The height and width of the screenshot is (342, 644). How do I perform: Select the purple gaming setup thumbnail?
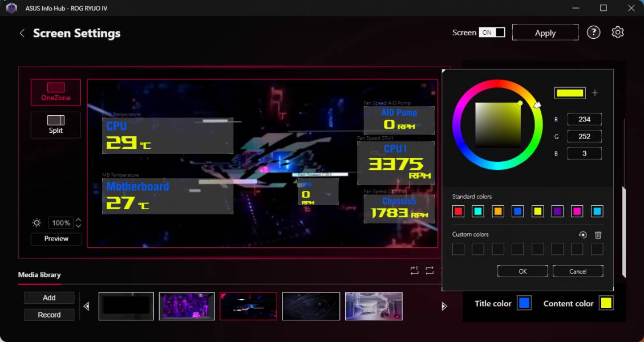(187, 306)
